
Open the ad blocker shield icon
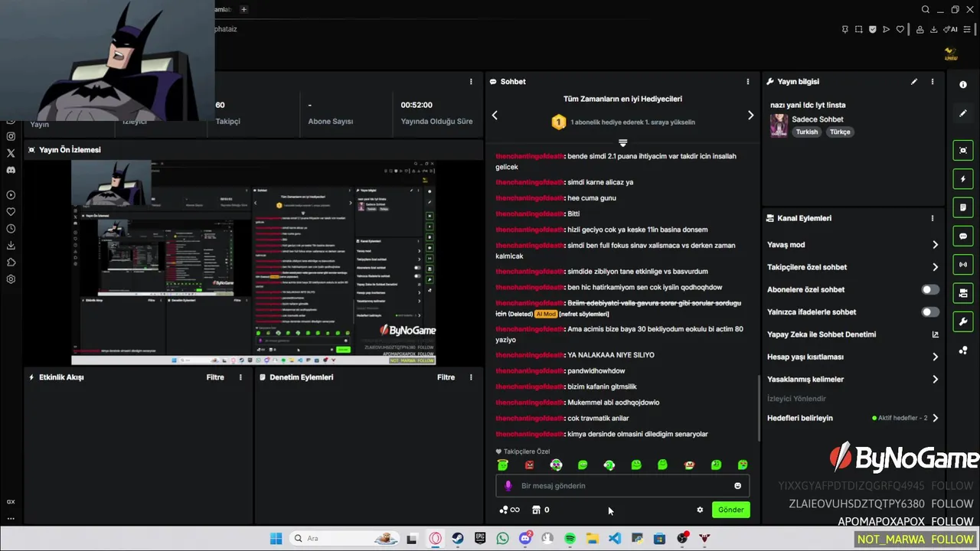[x=873, y=29]
